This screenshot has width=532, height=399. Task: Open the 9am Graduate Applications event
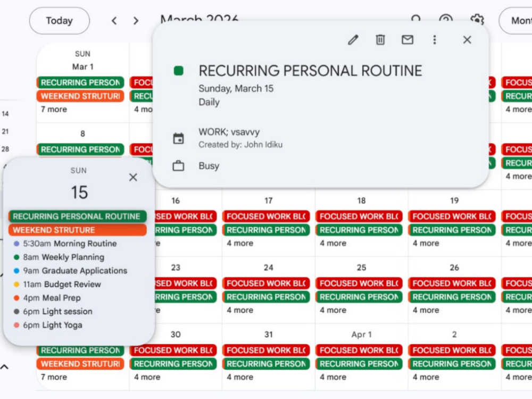pos(70,271)
